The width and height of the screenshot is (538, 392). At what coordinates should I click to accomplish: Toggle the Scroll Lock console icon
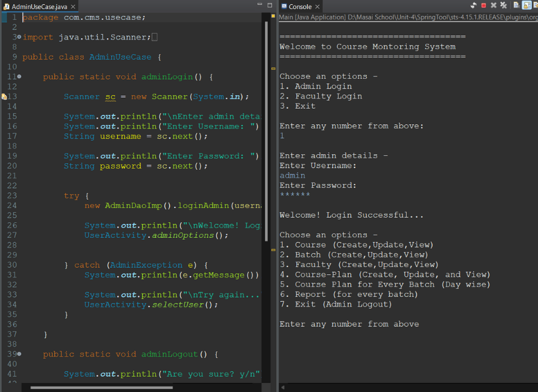tap(526, 5)
